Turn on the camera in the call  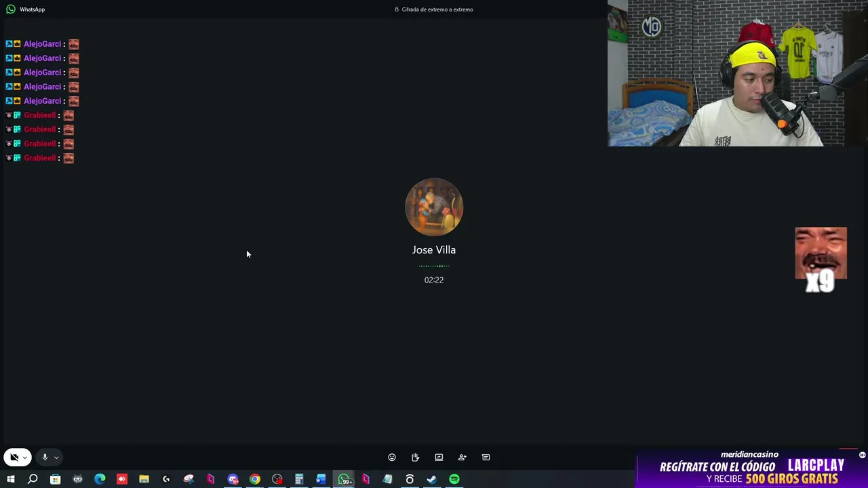(x=14, y=457)
